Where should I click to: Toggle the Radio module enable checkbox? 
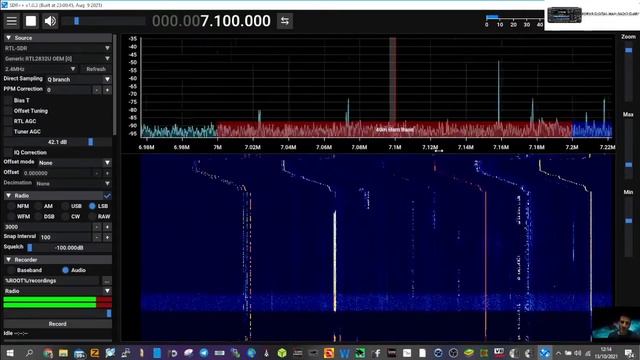pos(107,196)
